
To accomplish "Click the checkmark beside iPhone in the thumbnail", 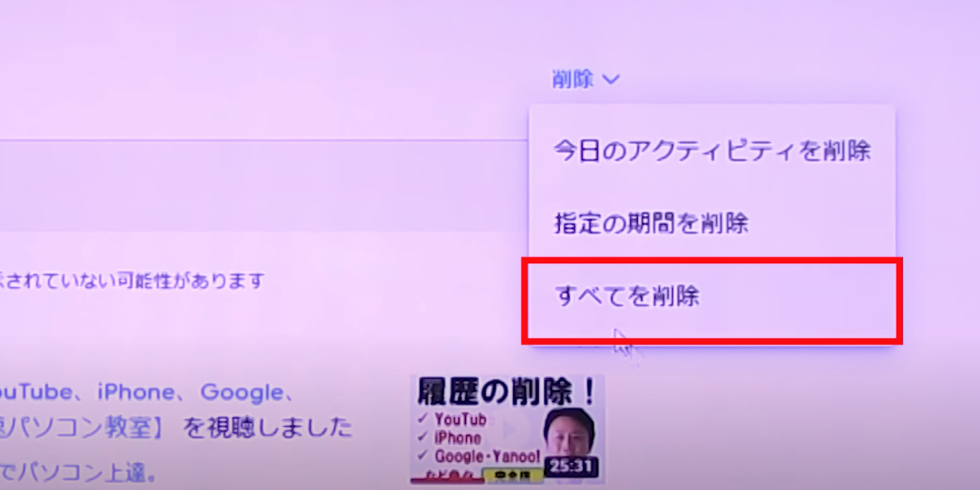I will [x=423, y=438].
